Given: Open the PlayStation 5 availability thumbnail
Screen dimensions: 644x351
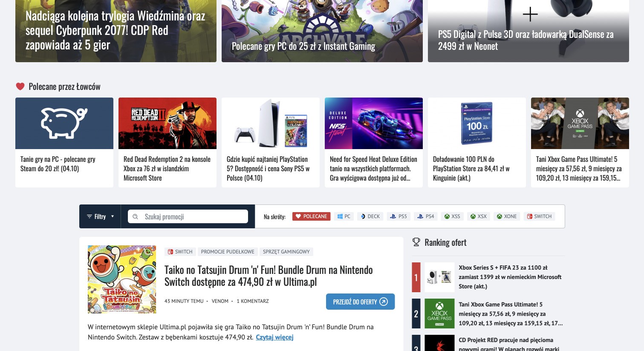Looking at the screenshot, I should [x=271, y=123].
